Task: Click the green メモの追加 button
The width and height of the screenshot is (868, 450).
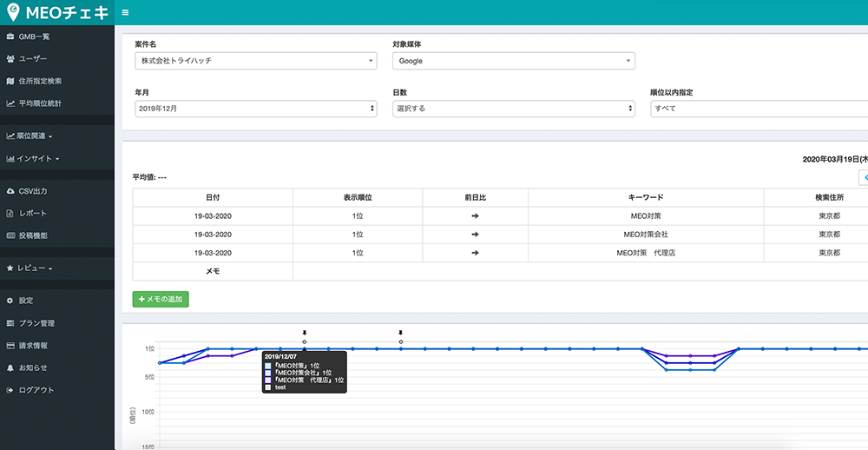Action: tap(161, 299)
